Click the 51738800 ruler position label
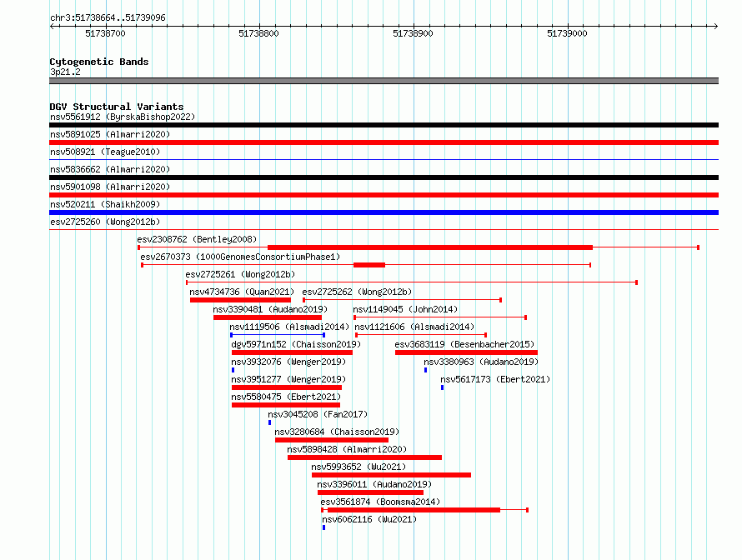The image size is (742, 560). click(x=258, y=33)
